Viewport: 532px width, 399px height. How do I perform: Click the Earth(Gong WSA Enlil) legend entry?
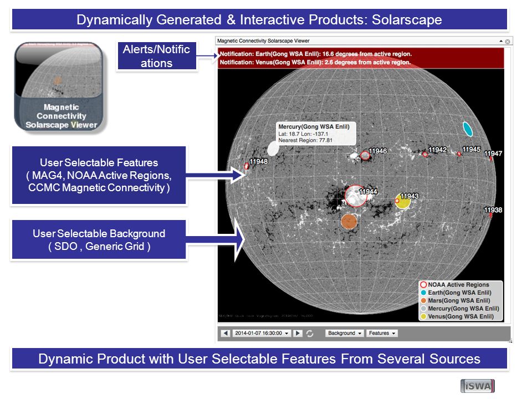coord(456,293)
